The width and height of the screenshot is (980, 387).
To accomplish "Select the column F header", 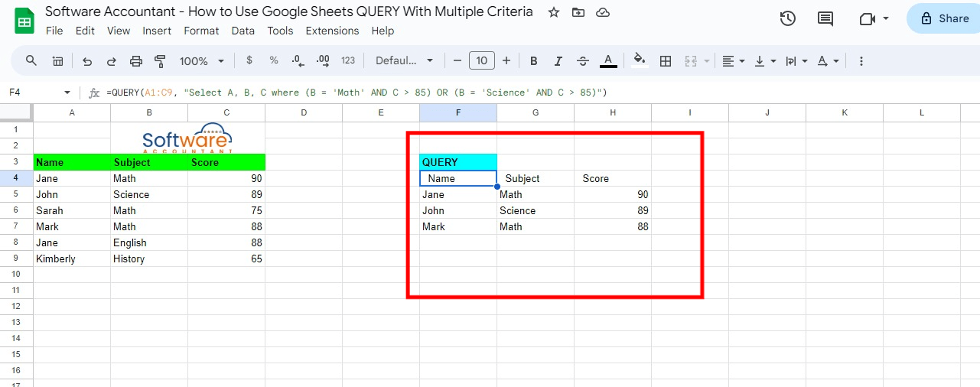I will click(458, 112).
